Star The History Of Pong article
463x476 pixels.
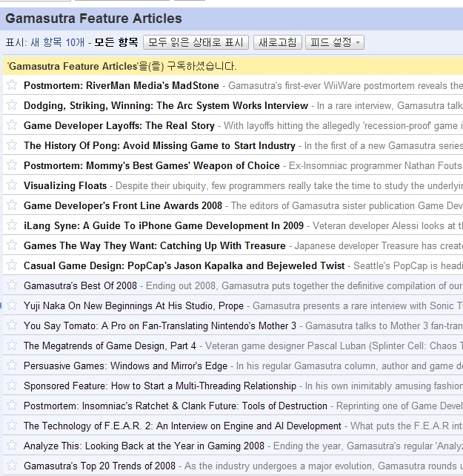pyautogui.click(x=12, y=145)
